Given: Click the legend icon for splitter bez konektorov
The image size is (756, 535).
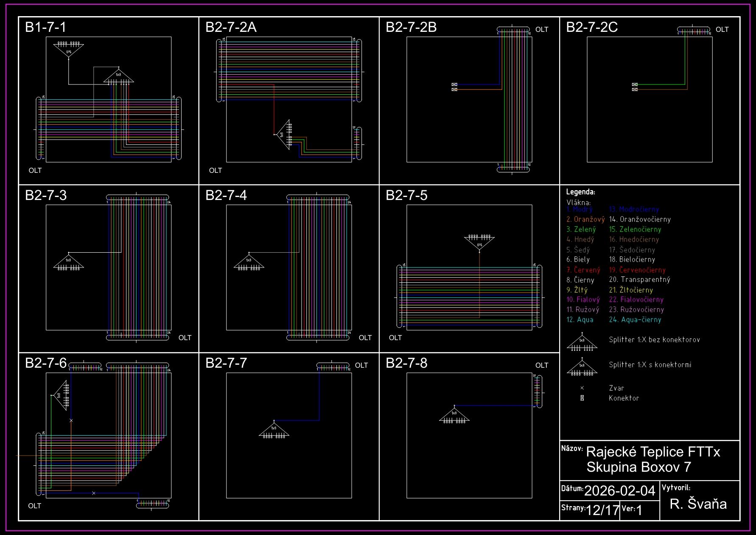Looking at the screenshot, I should click(x=582, y=343).
